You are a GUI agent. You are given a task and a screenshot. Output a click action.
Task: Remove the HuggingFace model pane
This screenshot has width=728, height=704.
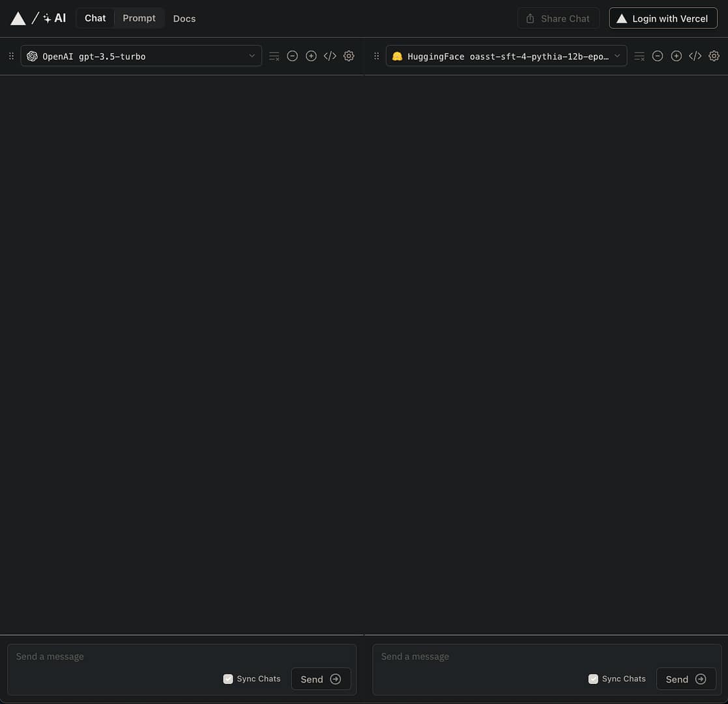(x=658, y=55)
